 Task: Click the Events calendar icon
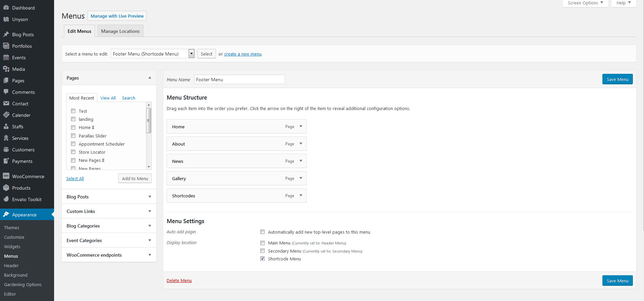point(6,57)
